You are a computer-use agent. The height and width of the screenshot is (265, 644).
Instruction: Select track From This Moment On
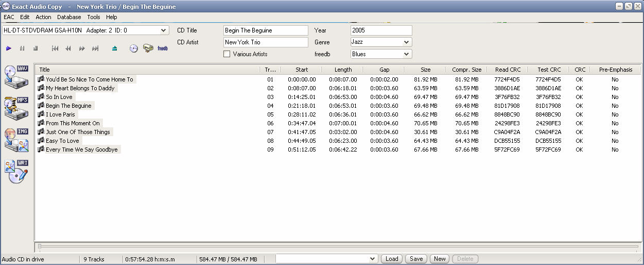(x=73, y=123)
